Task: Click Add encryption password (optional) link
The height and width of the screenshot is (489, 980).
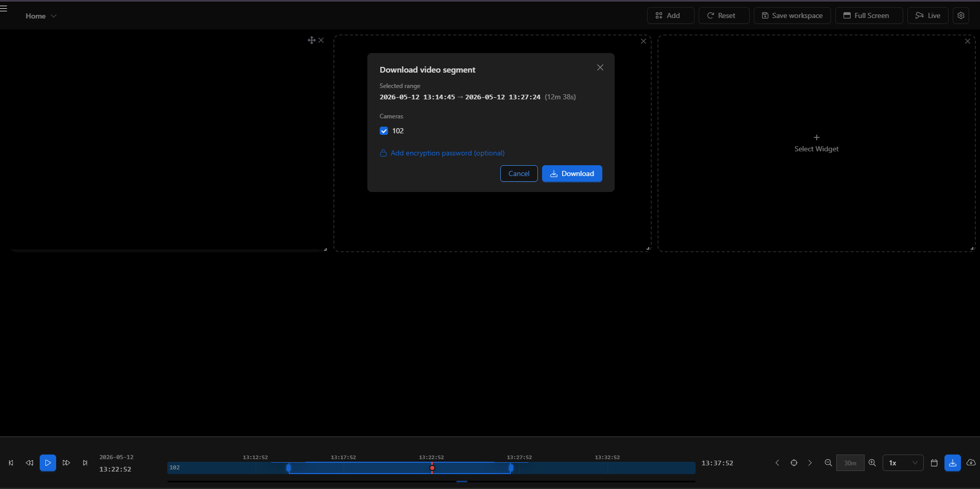Action: 442,153
